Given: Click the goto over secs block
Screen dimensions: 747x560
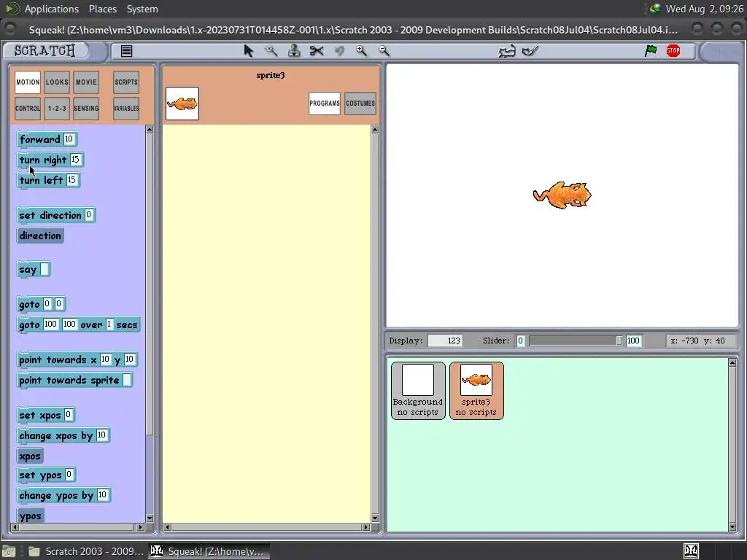Looking at the screenshot, I should 79,324.
